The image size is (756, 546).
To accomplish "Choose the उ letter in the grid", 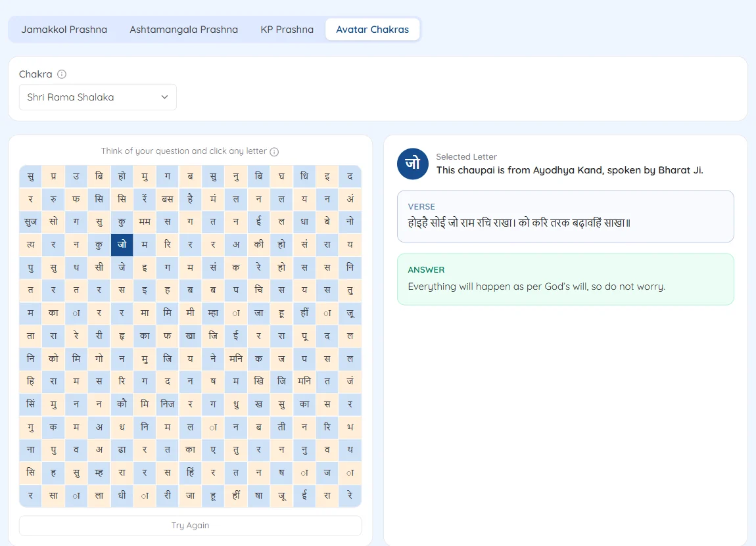I will [x=76, y=176].
